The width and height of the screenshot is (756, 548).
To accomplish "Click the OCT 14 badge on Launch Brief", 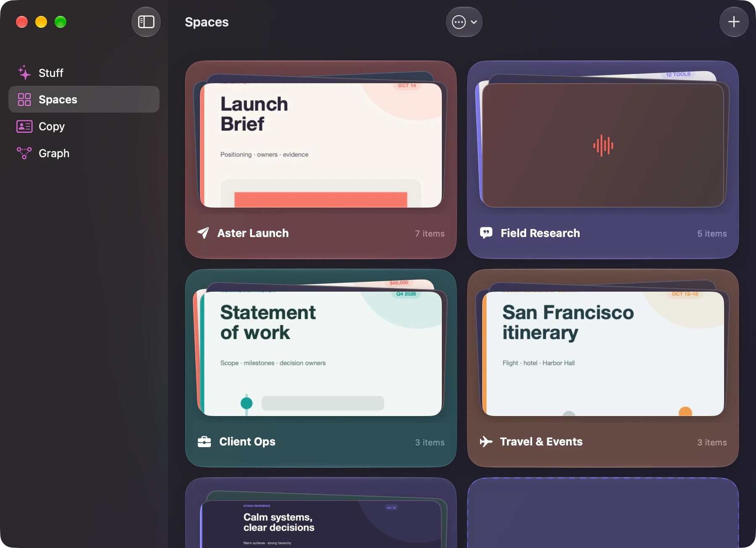I will click(407, 85).
